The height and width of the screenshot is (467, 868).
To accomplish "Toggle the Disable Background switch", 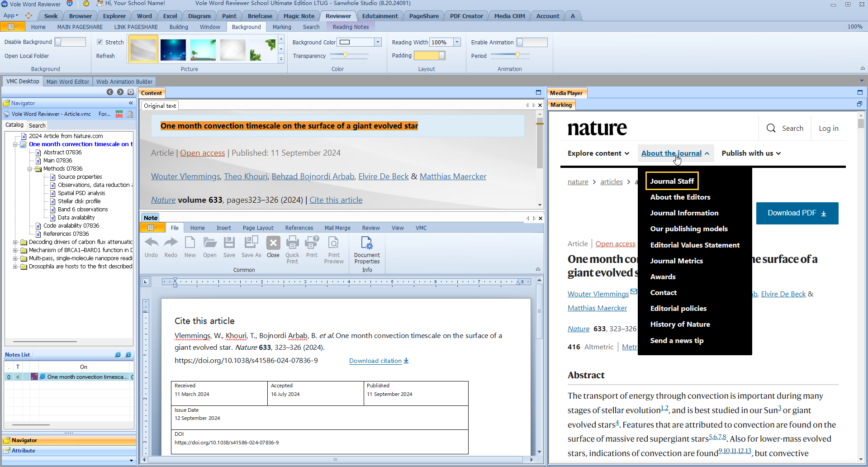I will pos(70,42).
